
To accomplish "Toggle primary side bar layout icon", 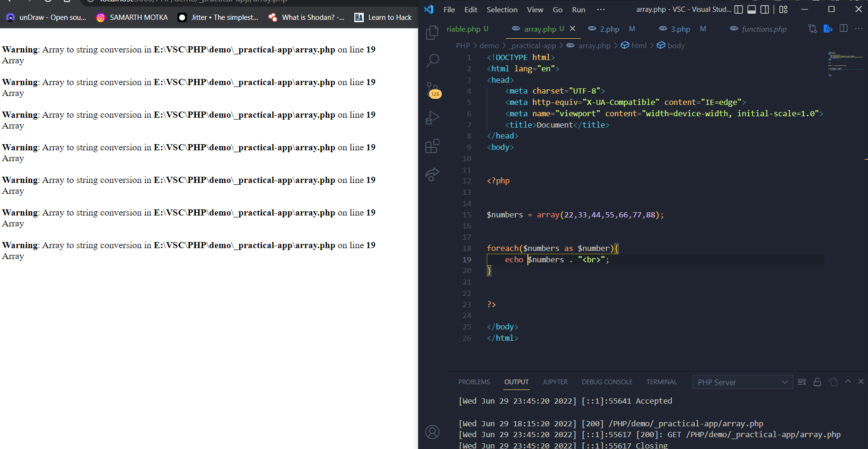I will (738, 9).
